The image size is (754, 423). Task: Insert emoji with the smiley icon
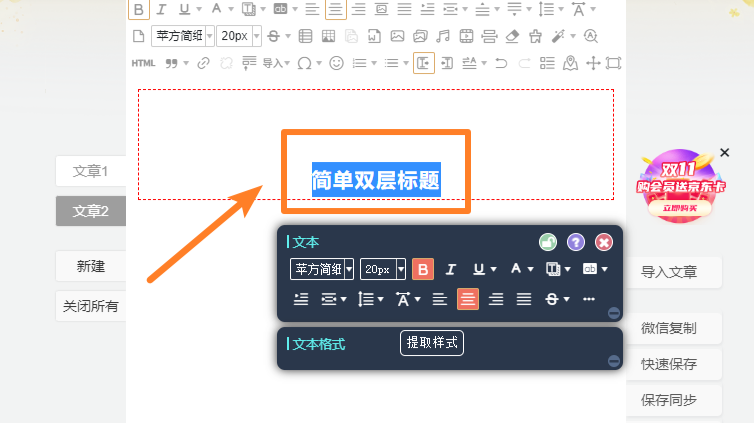point(337,63)
